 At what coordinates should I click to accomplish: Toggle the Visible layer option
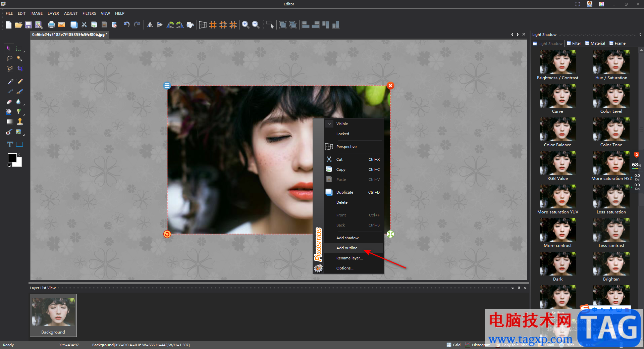coord(342,124)
